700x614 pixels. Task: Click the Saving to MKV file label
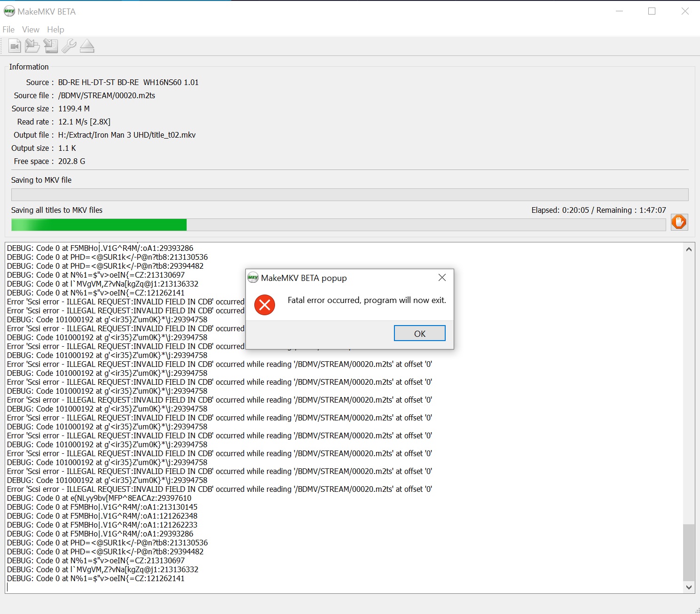[x=41, y=180]
